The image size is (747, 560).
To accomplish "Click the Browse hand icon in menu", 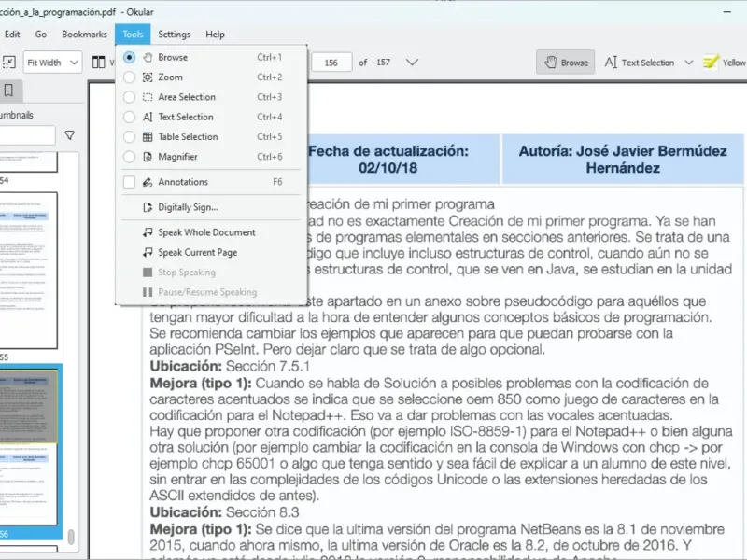I will tap(148, 57).
